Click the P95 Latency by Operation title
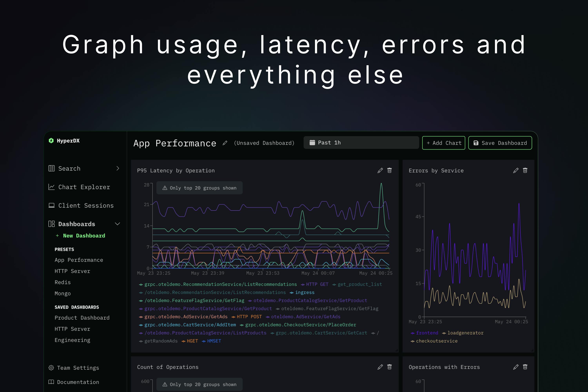Image resolution: width=588 pixels, height=392 pixels. tap(176, 171)
